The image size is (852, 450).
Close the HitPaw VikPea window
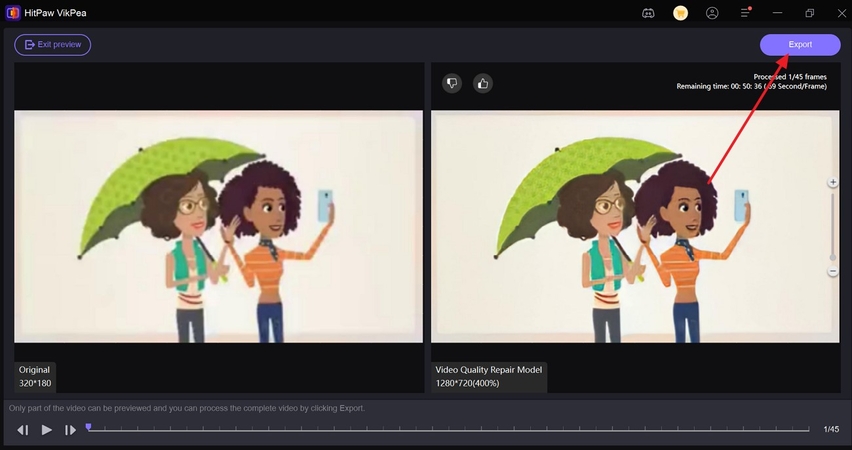coord(842,13)
